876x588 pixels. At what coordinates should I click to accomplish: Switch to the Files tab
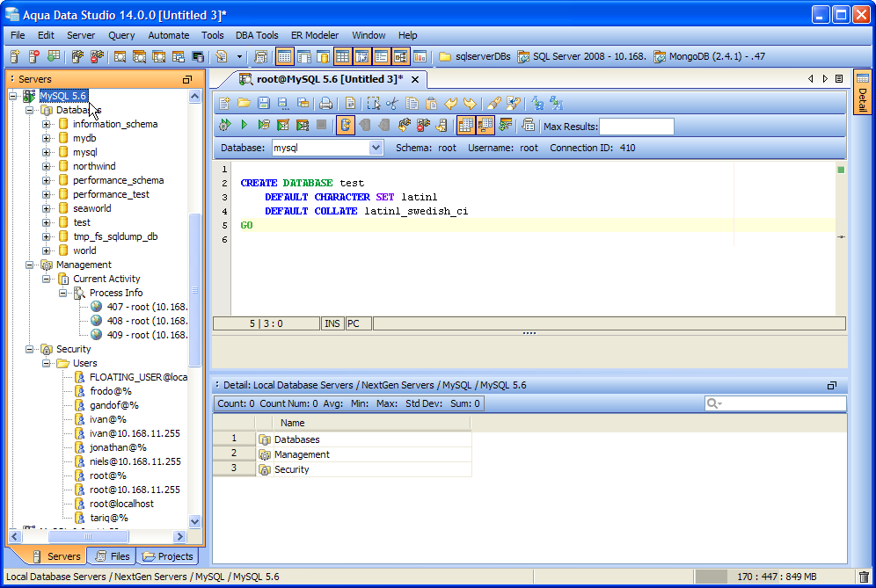(x=112, y=556)
